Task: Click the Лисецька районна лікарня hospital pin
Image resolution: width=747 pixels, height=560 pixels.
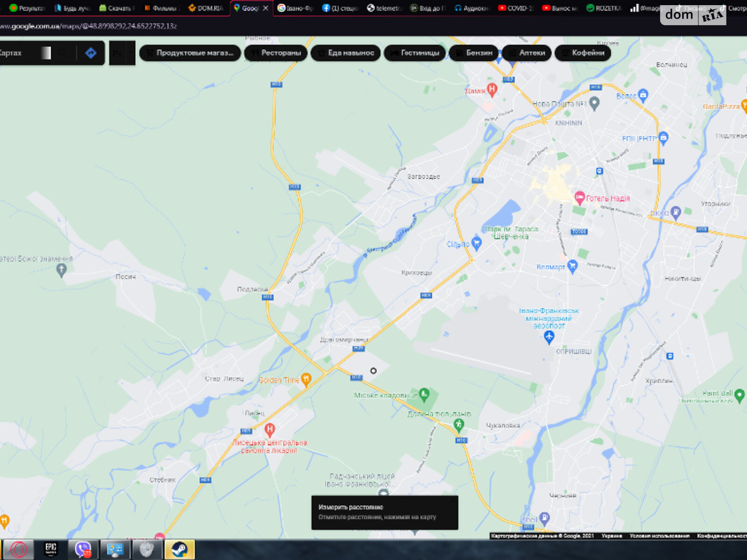Action: click(269, 429)
